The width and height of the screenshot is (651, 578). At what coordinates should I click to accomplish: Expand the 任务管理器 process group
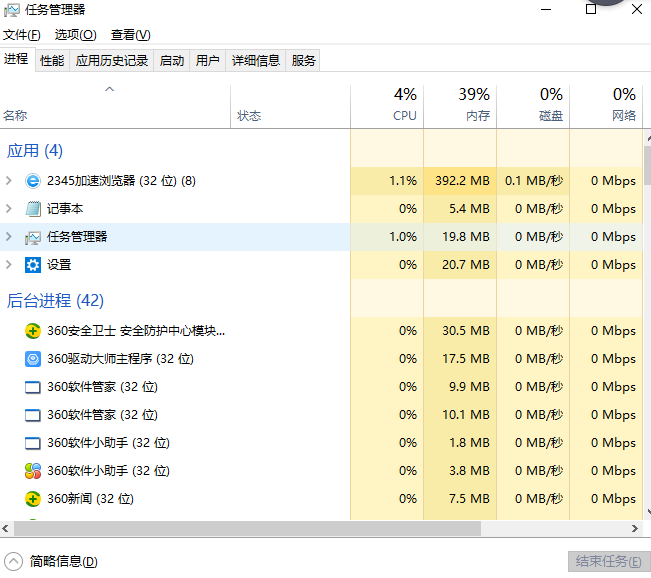pos(9,237)
